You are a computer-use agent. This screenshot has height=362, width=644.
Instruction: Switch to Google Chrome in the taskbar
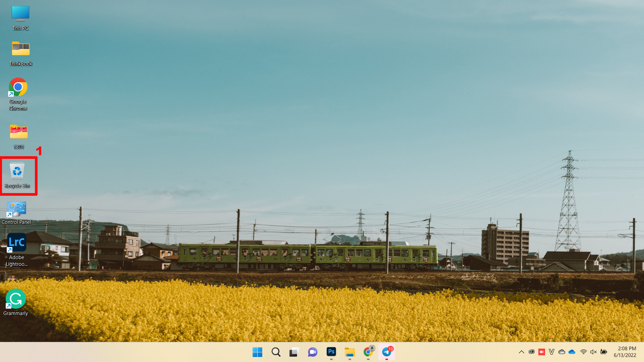click(x=368, y=352)
